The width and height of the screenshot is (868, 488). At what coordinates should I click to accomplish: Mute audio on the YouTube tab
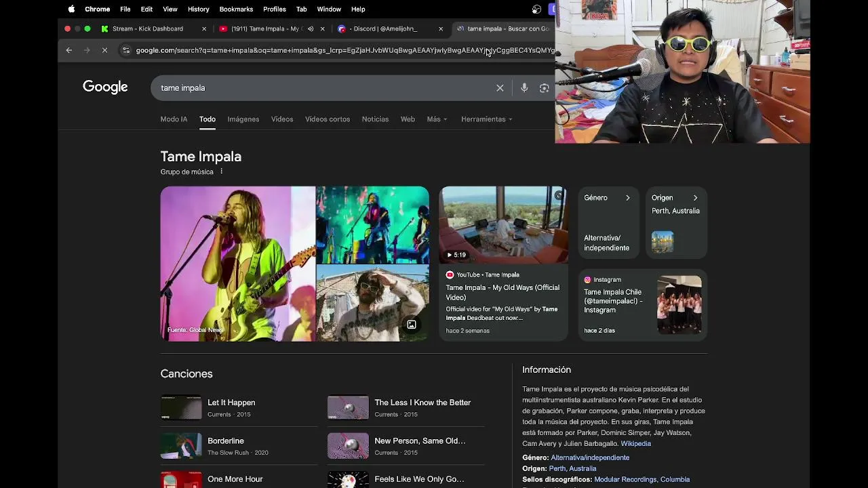pyautogui.click(x=311, y=29)
